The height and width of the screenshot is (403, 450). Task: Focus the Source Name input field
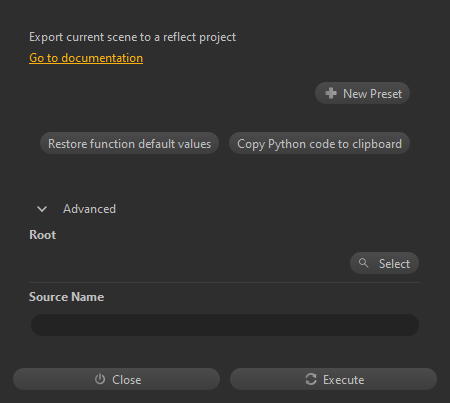(x=225, y=325)
